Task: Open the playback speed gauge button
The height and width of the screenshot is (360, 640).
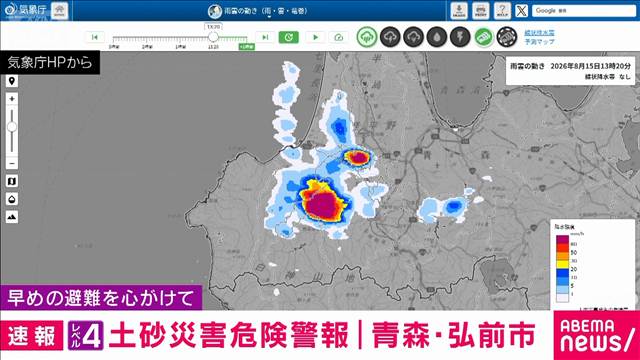Action: coord(338,37)
